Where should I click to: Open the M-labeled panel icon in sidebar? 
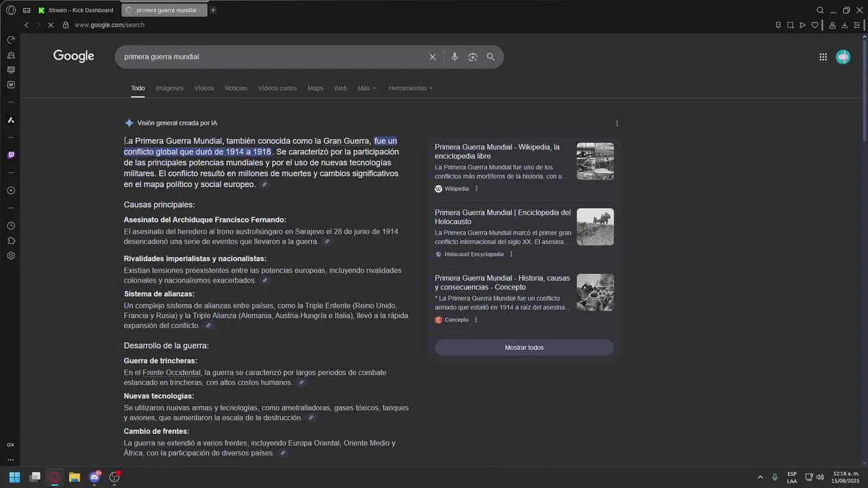click(x=11, y=85)
